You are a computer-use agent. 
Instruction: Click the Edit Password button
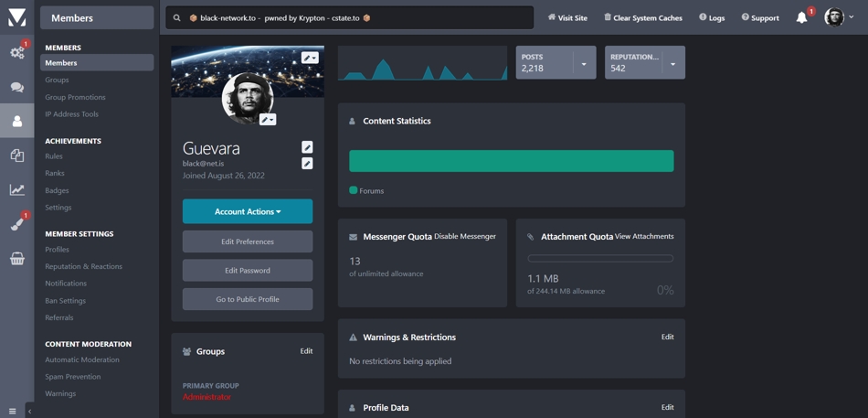(248, 271)
